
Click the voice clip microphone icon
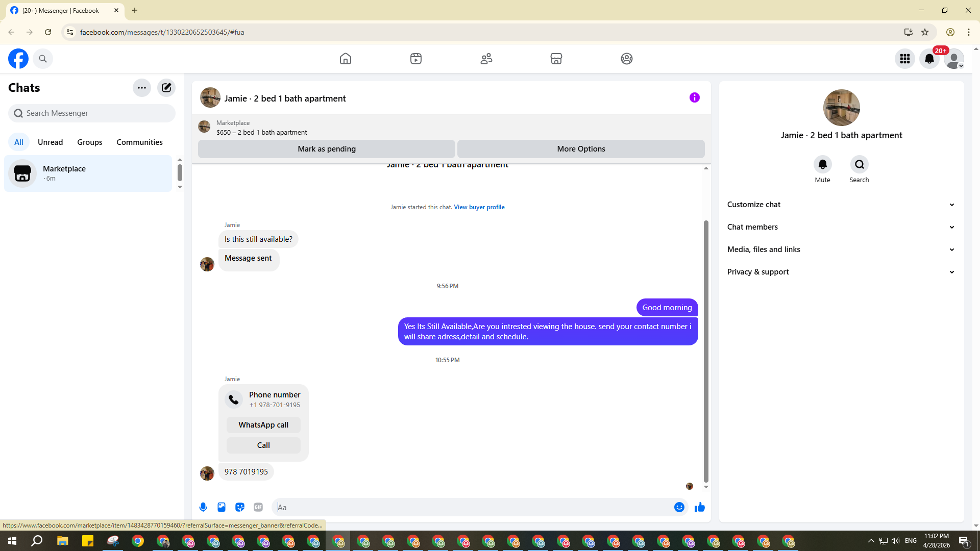(x=203, y=507)
